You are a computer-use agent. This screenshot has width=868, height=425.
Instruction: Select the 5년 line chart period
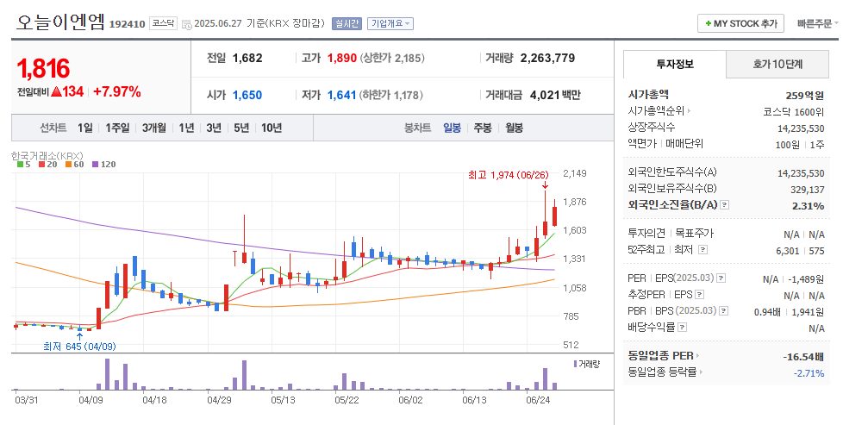point(241,128)
